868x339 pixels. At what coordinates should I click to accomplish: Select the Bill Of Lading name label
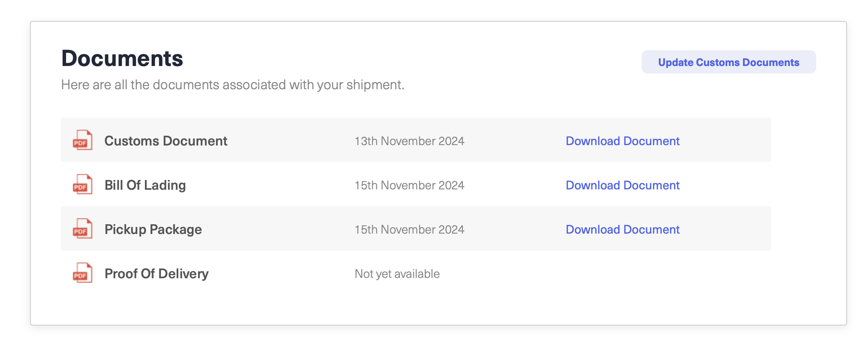(x=145, y=185)
